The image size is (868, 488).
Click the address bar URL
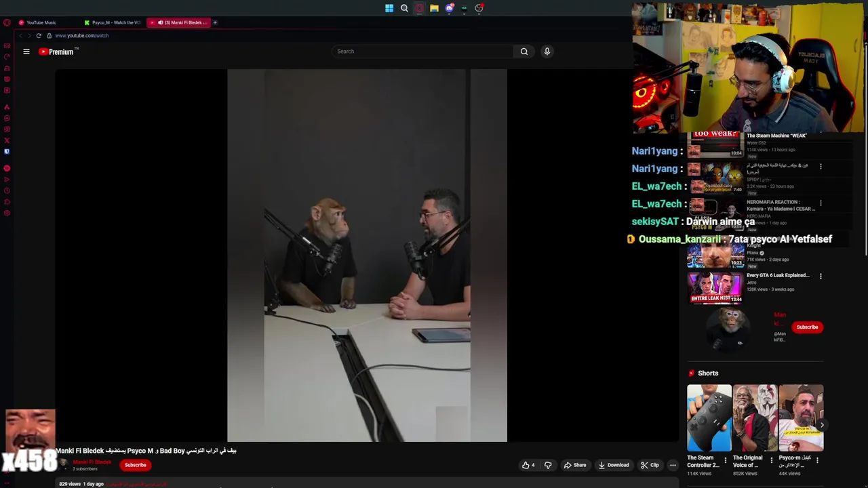(82, 35)
